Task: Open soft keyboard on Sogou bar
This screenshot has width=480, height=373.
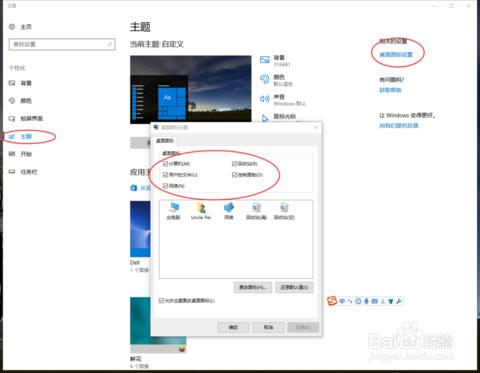Action: 374,301
